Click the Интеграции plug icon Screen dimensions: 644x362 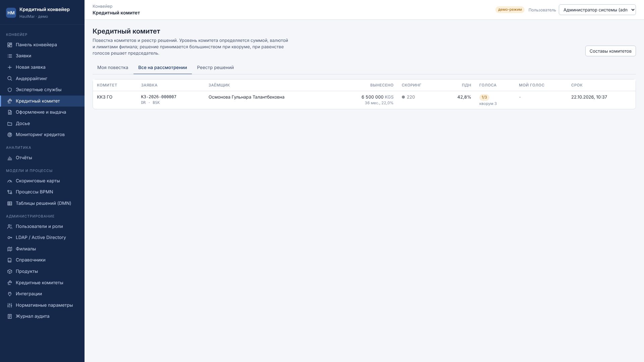pos(10,294)
